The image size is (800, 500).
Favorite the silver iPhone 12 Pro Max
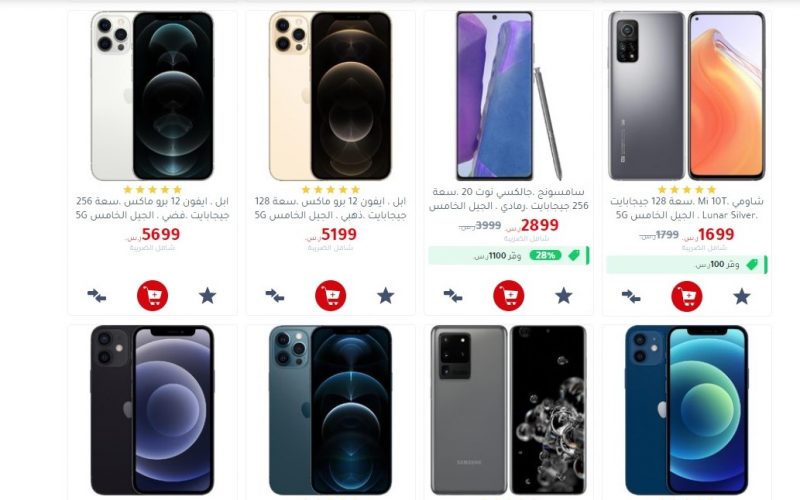[x=207, y=295]
